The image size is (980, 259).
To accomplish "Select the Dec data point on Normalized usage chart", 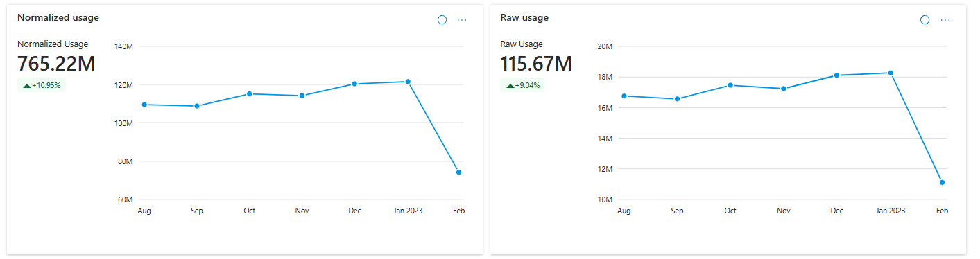I will coord(354,84).
